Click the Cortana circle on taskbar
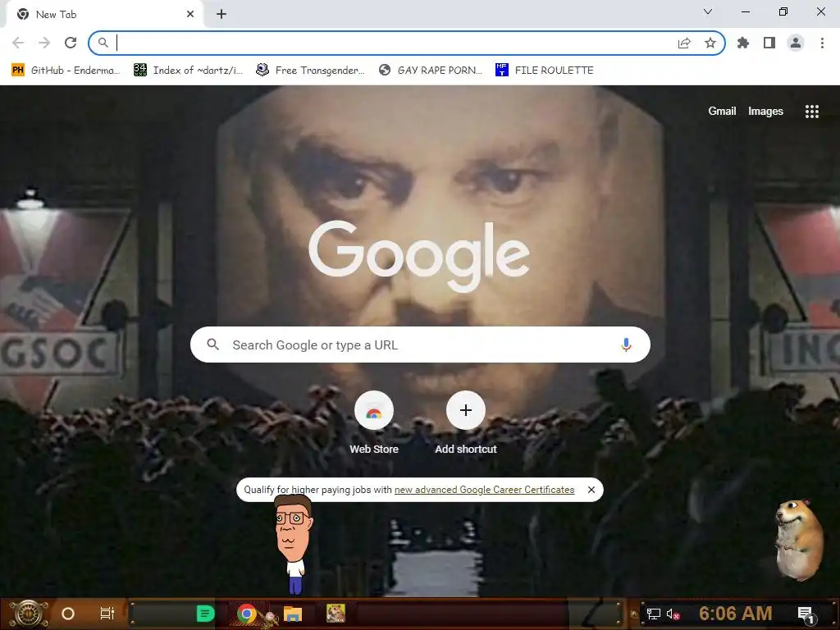 [68, 614]
